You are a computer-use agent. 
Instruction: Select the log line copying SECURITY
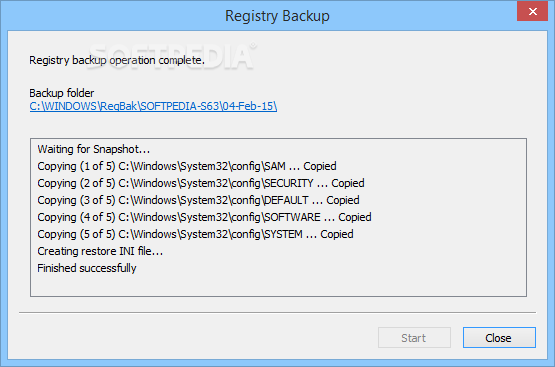[201, 183]
